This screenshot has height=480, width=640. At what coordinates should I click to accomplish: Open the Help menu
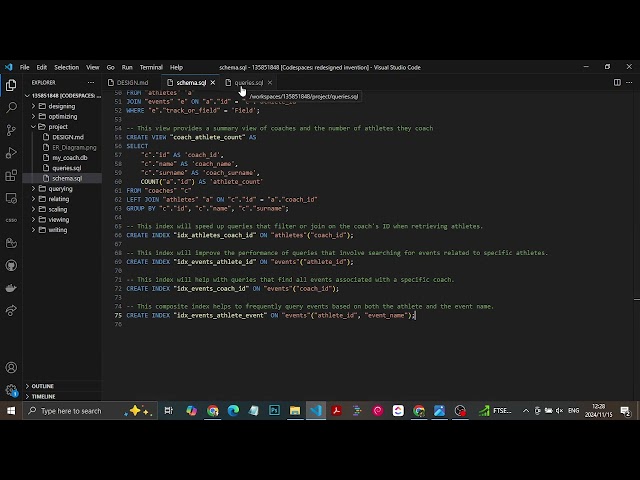coord(176,67)
